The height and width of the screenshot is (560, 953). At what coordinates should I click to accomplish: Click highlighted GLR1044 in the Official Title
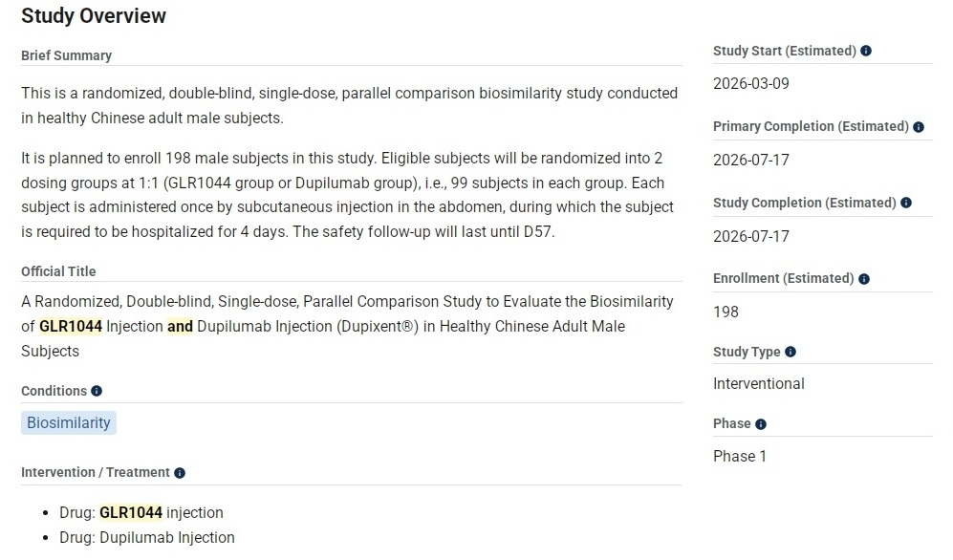(71, 327)
